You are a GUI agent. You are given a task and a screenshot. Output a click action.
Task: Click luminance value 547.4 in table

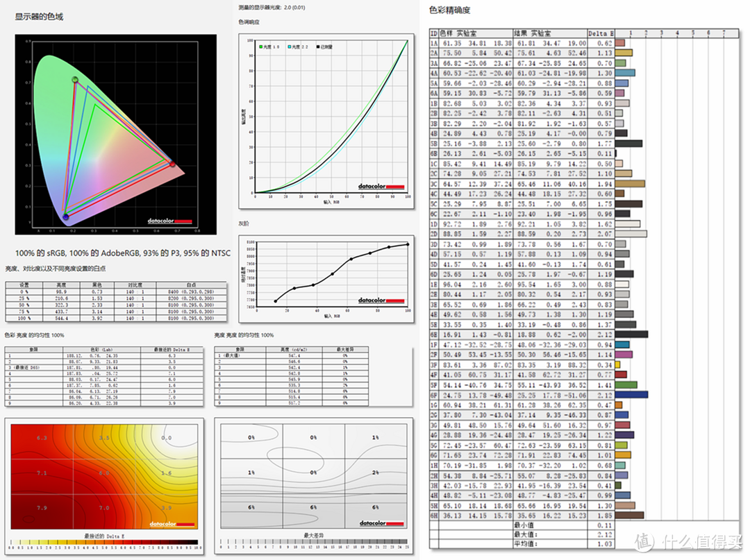pyautogui.click(x=294, y=355)
